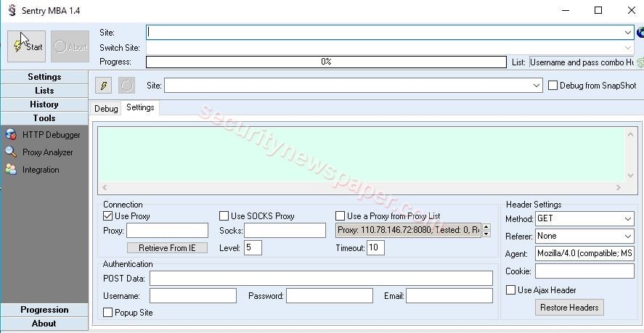Open the About sidebar section
The image size is (644, 333).
pyautogui.click(x=44, y=323)
